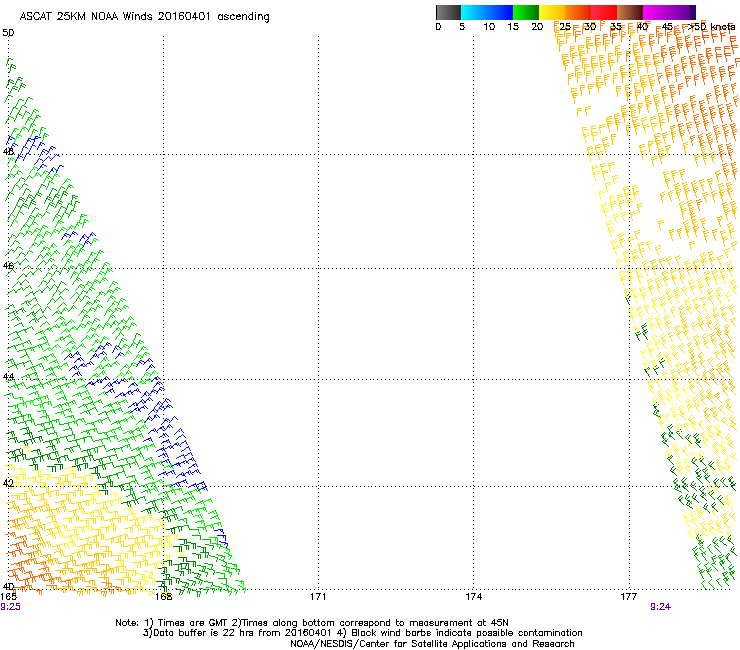Click the '>50 knots' legend label
The height and width of the screenshot is (650, 740).
click(712, 27)
